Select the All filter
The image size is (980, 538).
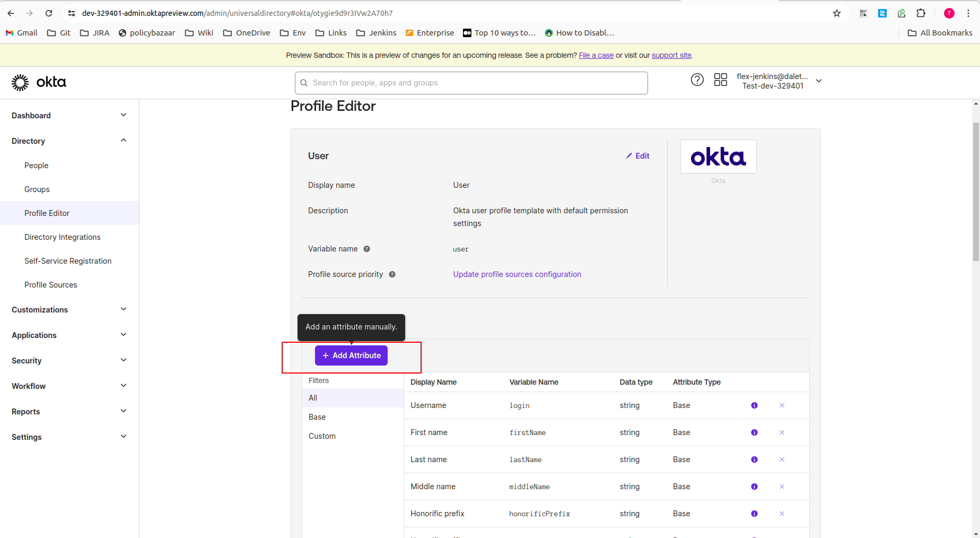[x=353, y=398]
